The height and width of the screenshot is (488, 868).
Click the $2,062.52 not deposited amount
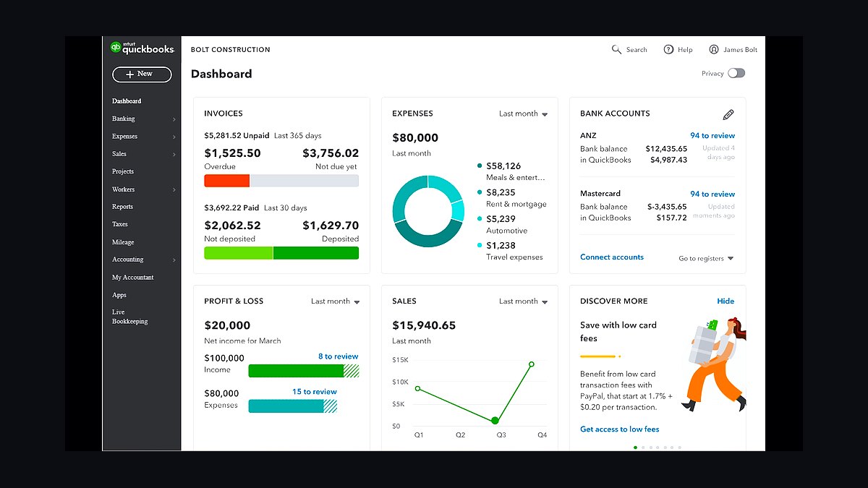232,226
